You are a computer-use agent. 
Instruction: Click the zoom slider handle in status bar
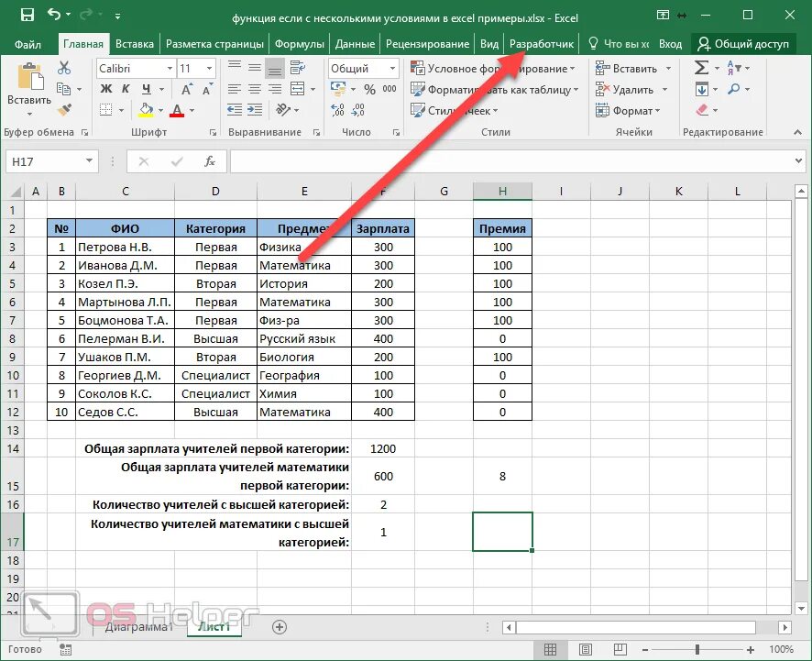click(x=697, y=649)
